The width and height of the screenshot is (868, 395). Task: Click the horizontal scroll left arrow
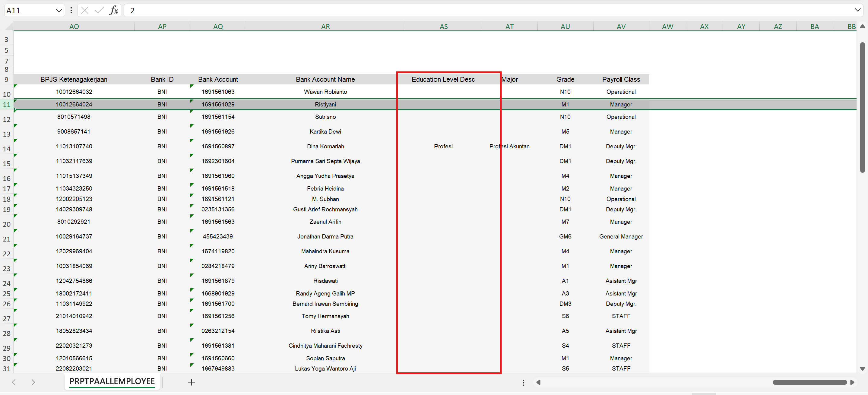[538, 382]
